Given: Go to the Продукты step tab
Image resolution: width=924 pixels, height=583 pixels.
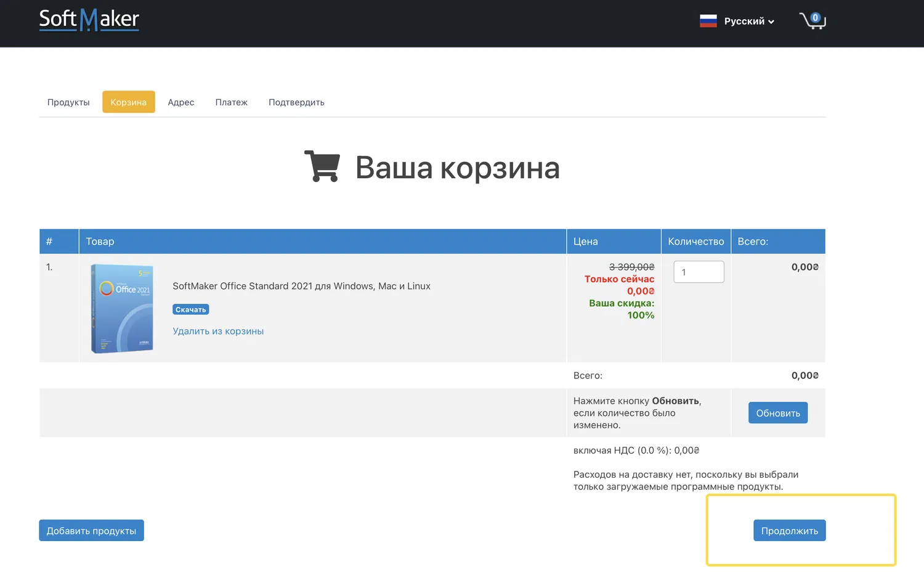Looking at the screenshot, I should click(68, 102).
